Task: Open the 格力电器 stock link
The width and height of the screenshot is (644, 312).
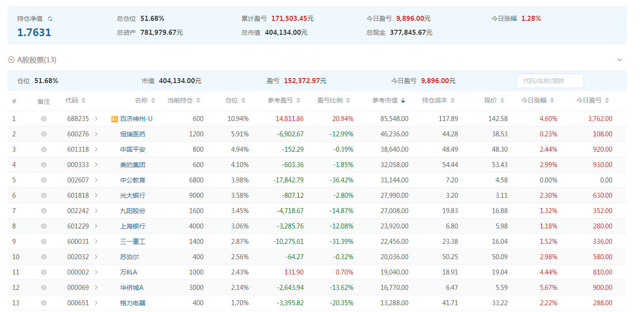Action: (133, 303)
